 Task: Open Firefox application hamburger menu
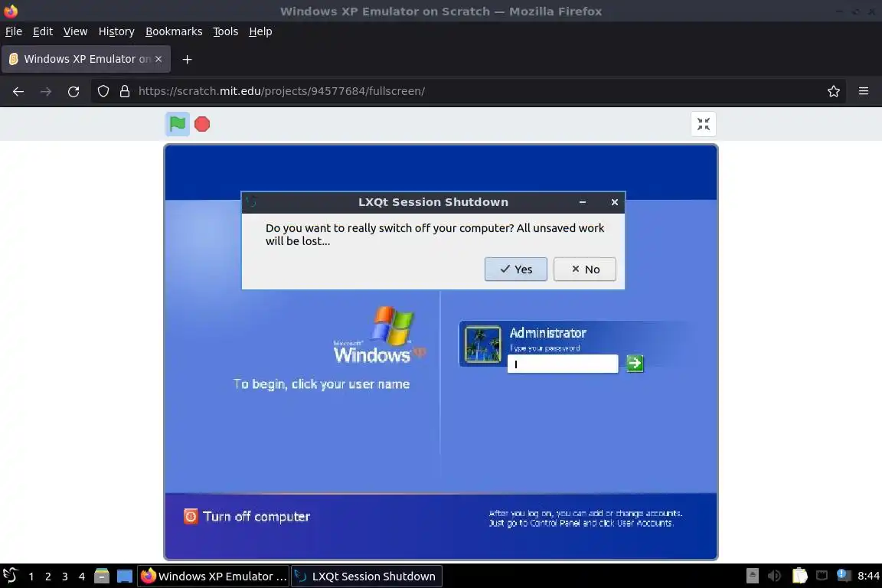tap(864, 91)
